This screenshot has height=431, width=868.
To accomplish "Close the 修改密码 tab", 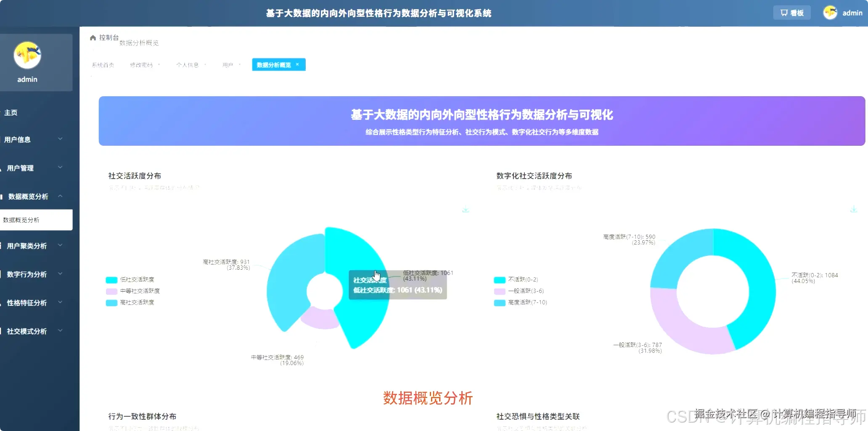I will tap(159, 65).
